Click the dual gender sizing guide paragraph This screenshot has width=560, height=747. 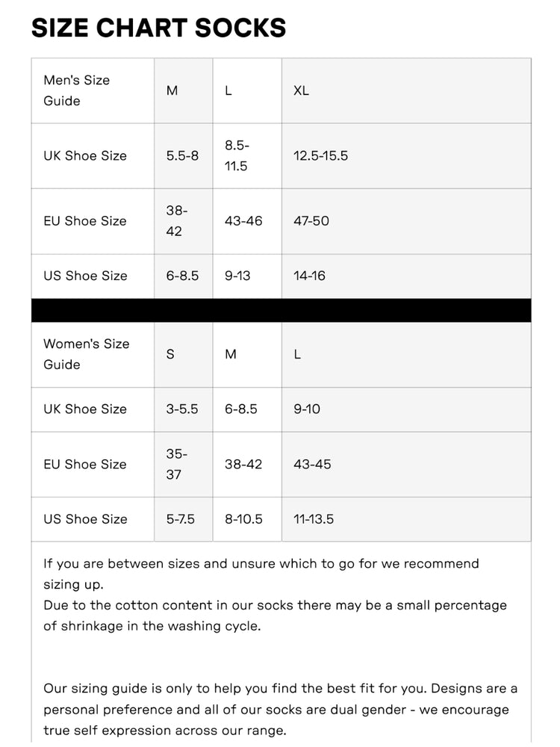pyautogui.click(x=281, y=710)
